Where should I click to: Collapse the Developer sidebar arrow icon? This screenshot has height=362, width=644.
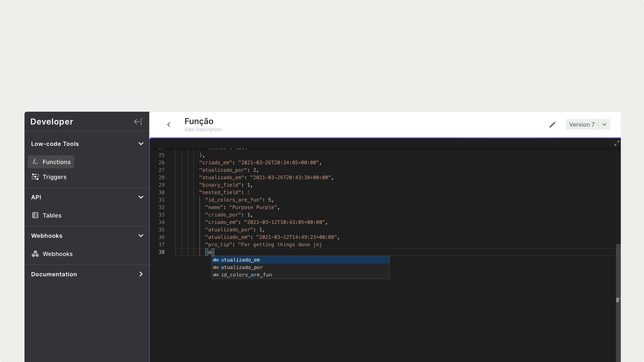138,121
